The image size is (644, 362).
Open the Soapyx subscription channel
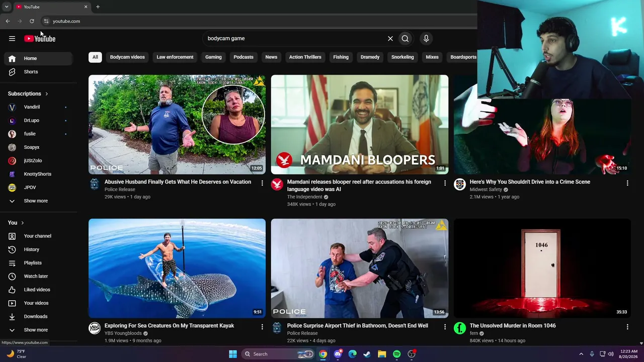point(39,147)
